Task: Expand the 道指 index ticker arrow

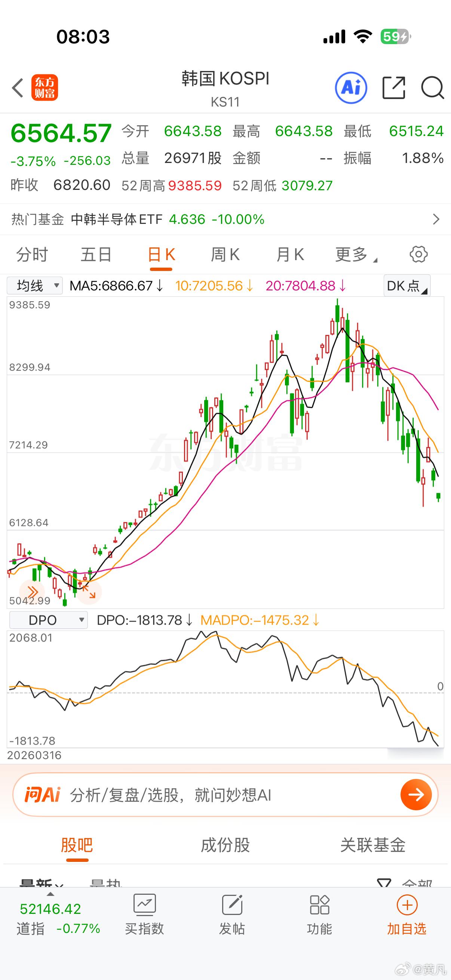Action: click(x=50, y=894)
